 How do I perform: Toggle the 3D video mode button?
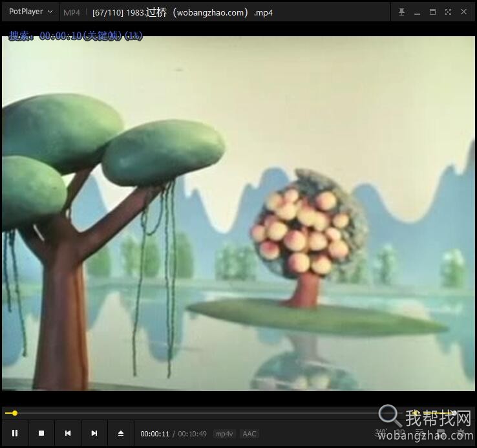pyautogui.click(x=401, y=432)
